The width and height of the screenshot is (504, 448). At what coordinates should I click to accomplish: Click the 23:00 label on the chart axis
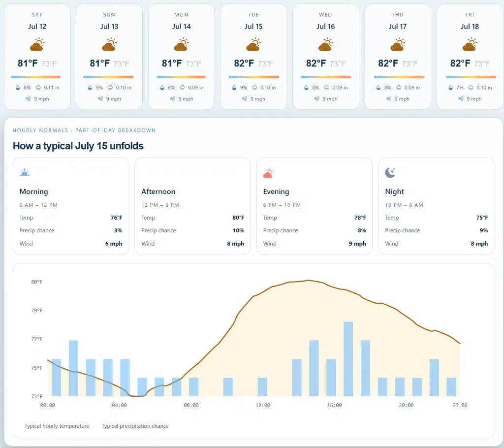(x=460, y=405)
